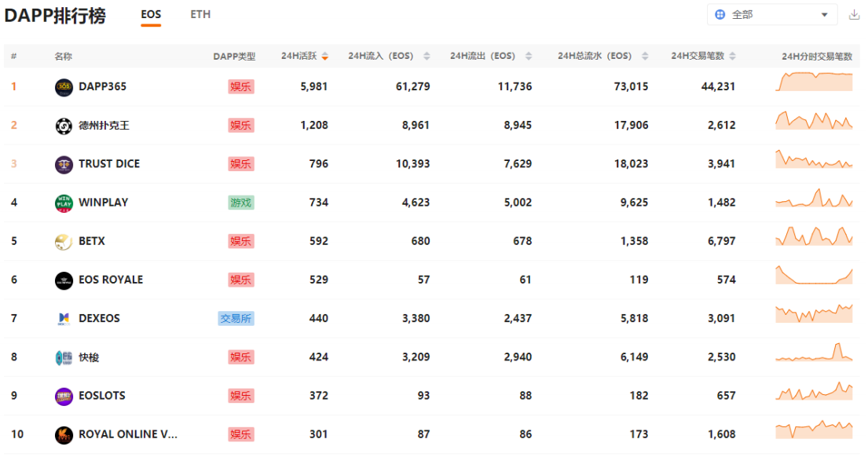Click the 24H交易笔数 value 657
Viewport: 868px width, 472px height.
point(727,396)
